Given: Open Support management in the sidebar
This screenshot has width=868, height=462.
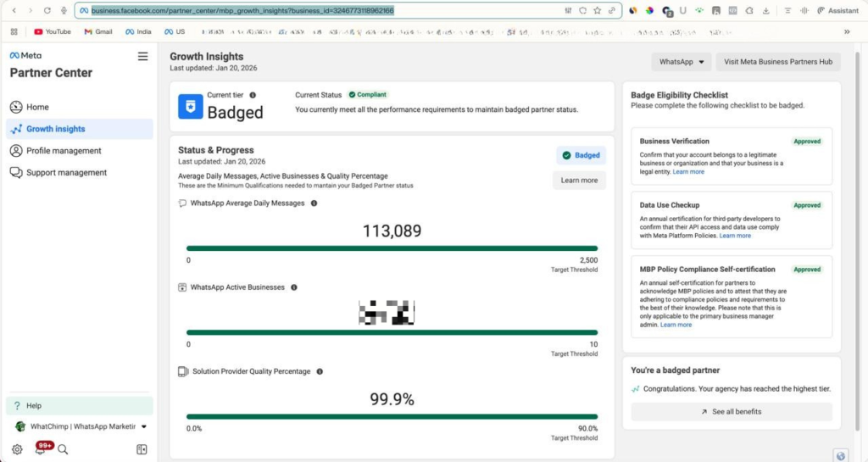Looking at the screenshot, I should tap(66, 172).
